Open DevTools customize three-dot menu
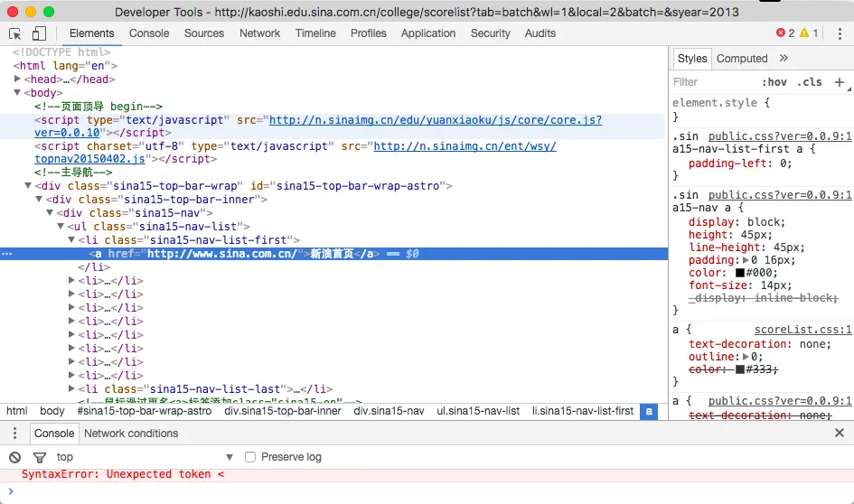Image resolution: width=854 pixels, height=504 pixels. pos(840,33)
